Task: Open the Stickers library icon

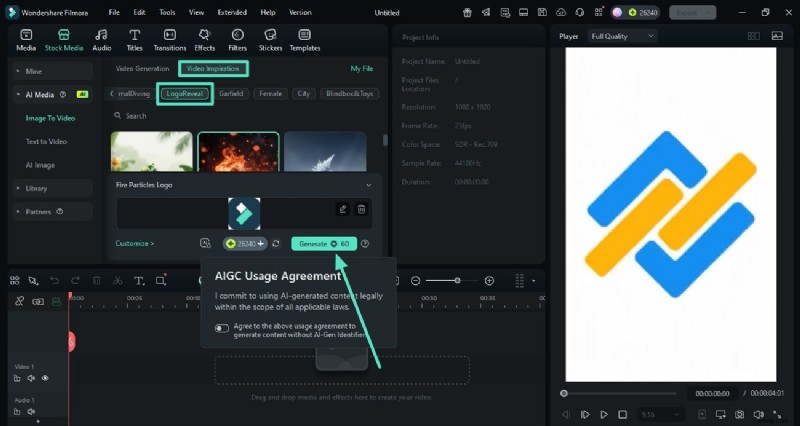Action: (270, 38)
